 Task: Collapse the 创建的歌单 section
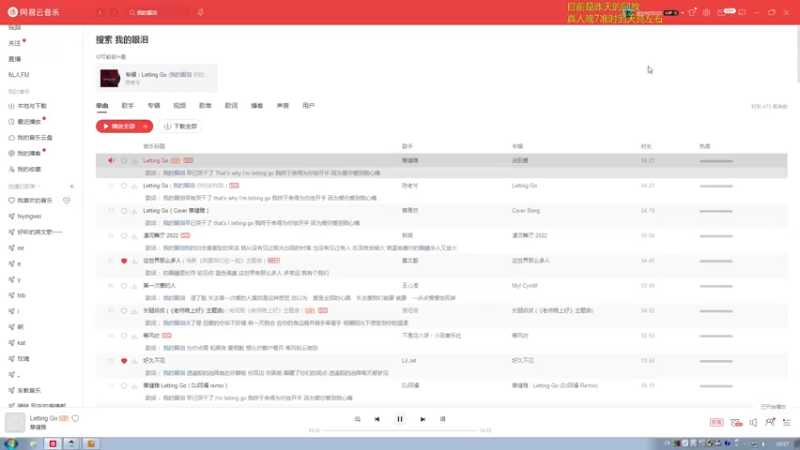[24, 186]
